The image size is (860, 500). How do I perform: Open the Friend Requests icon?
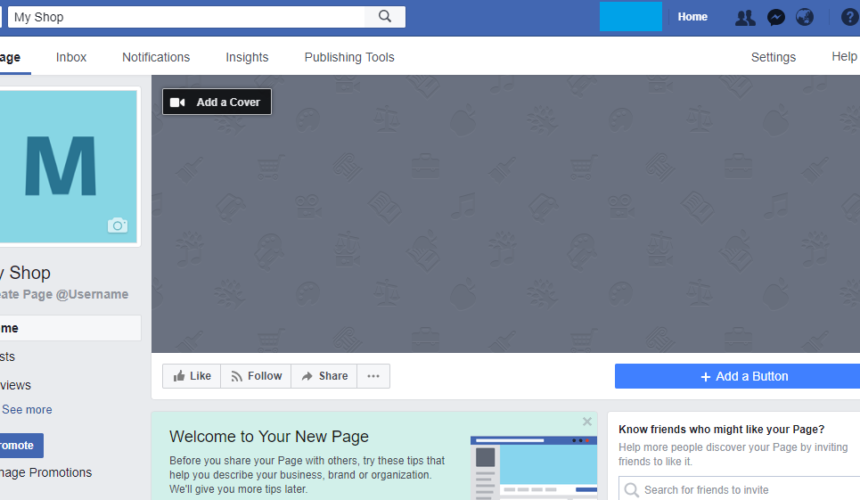745,18
